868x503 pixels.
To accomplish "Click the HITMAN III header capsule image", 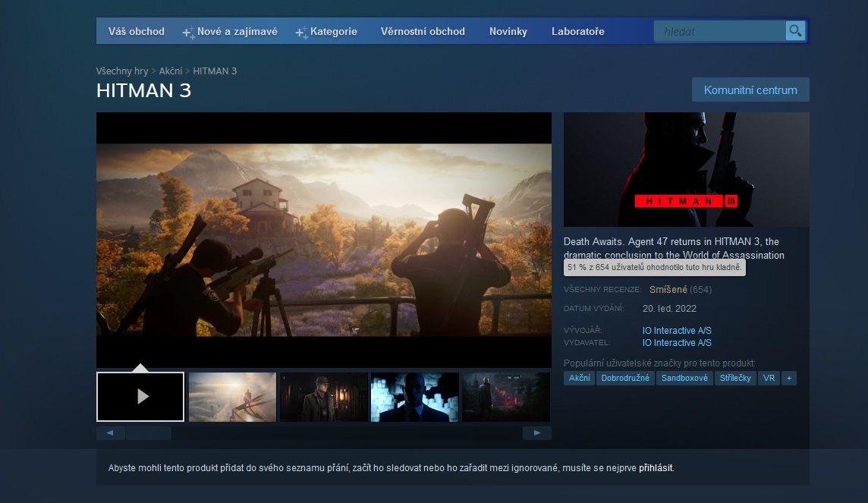I will pyautogui.click(x=687, y=169).
